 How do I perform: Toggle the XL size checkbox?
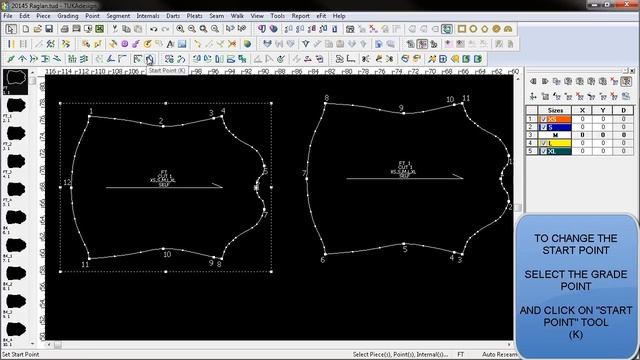pyautogui.click(x=543, y=151)
